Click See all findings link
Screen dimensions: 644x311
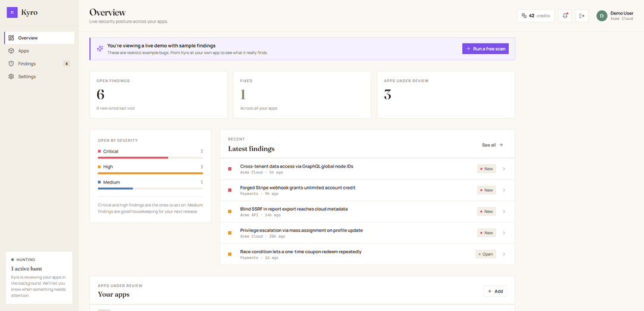[493, 145]
